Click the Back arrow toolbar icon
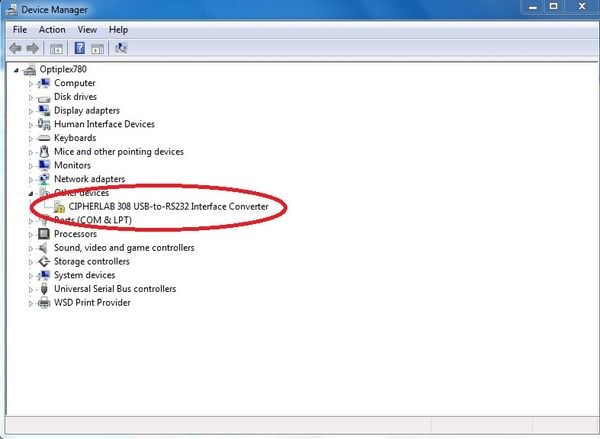 [16, 48]
